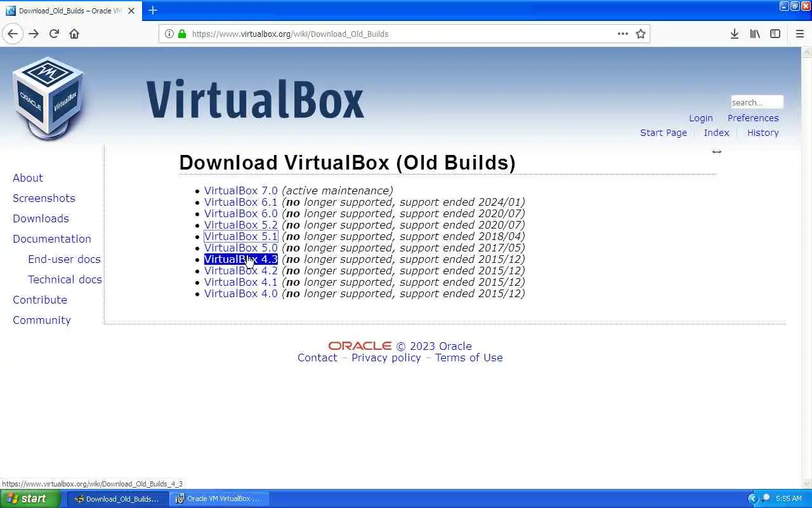Open page actions three-dot menu
Screen dimensions: 812x508
(623, 34)
